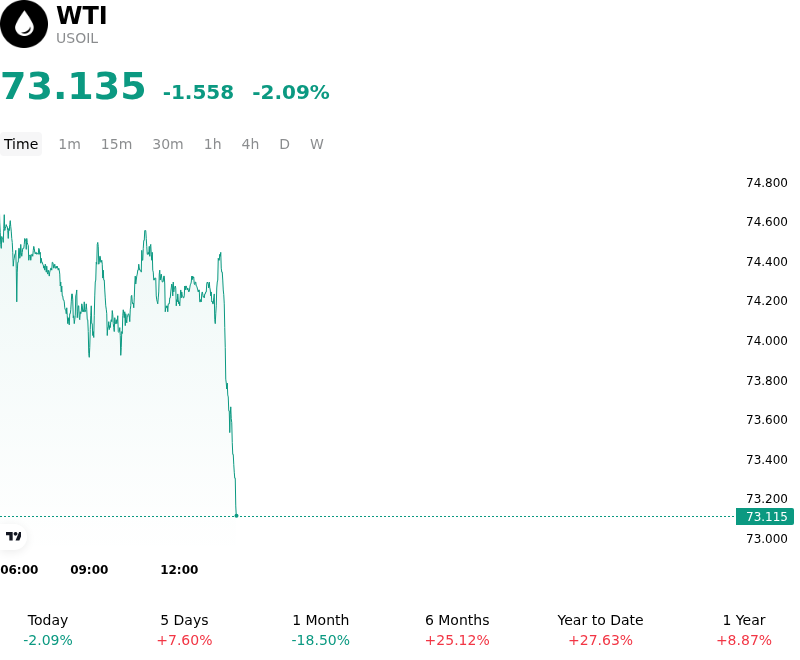
Task: Click the USOIL ticker label
Action: (x=77, y=39)
